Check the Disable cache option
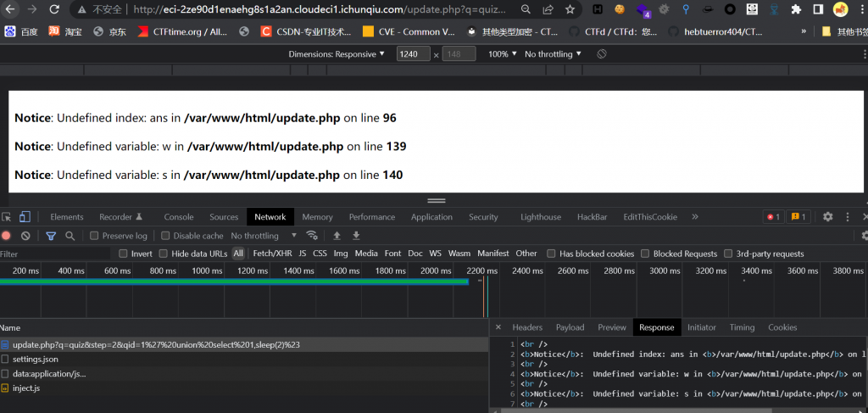868x413 pixels. pos(166,236)
